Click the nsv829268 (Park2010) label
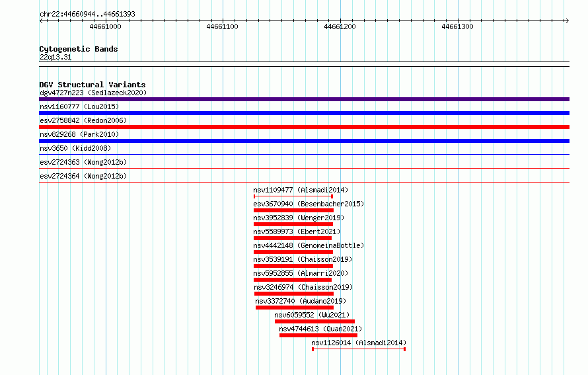The image size is (588, 375). (x=79, y=134)
